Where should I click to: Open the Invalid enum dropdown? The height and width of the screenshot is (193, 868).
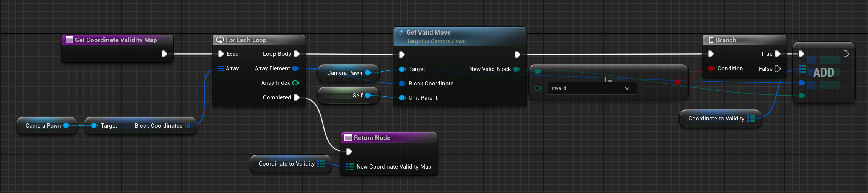pos(591,88)
